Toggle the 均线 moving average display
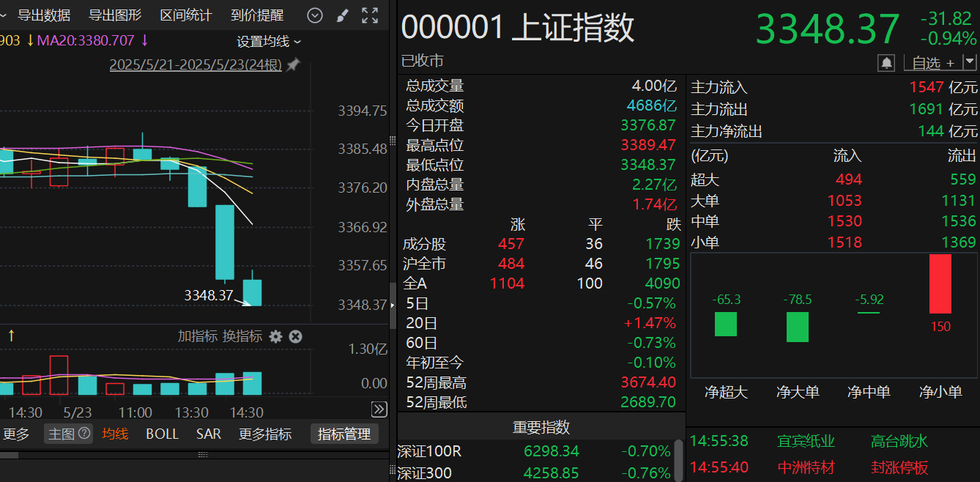 click(115, 434)
